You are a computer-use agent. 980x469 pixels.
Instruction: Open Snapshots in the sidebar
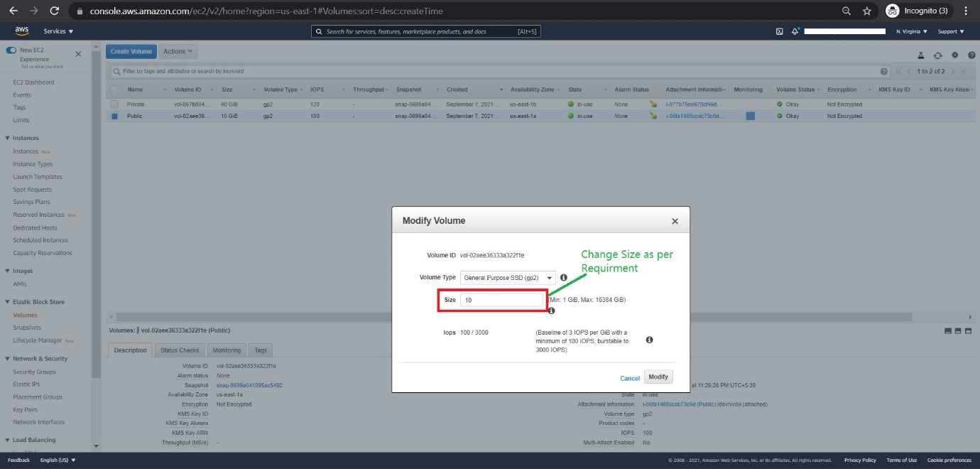pyautogui.click(x=27, y=328)
